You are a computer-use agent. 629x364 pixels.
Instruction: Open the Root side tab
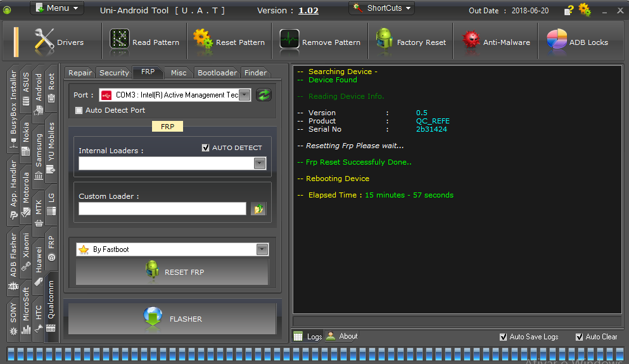[x=51, y=87]
